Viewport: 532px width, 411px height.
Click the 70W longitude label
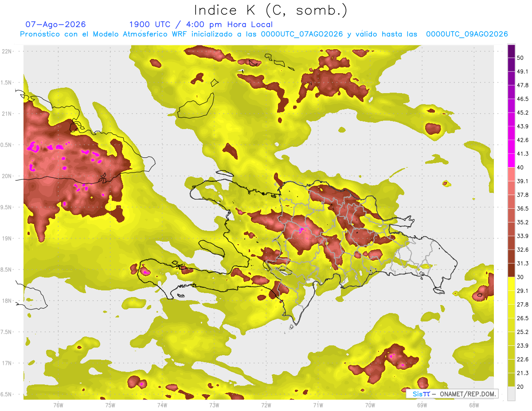click(x=370, y=404)
